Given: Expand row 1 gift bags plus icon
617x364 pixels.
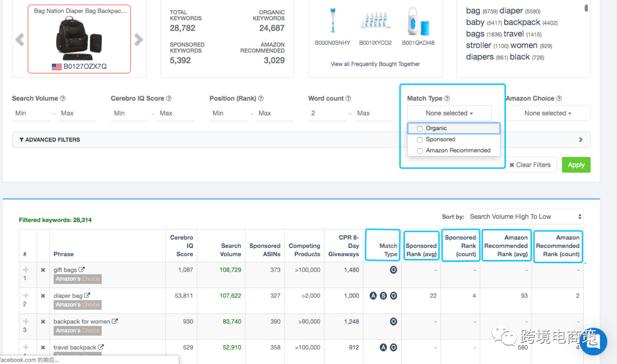Looking at the screenshot, I should pos(26,270).
